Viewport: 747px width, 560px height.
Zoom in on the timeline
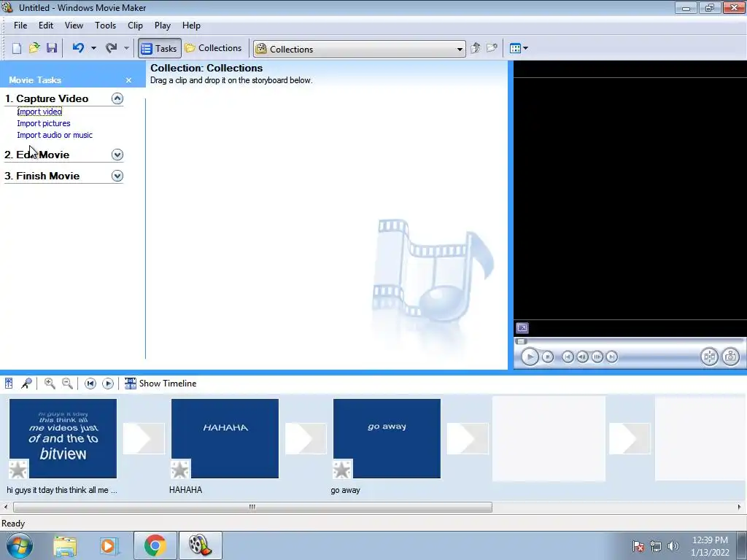[x=50, y=384]
